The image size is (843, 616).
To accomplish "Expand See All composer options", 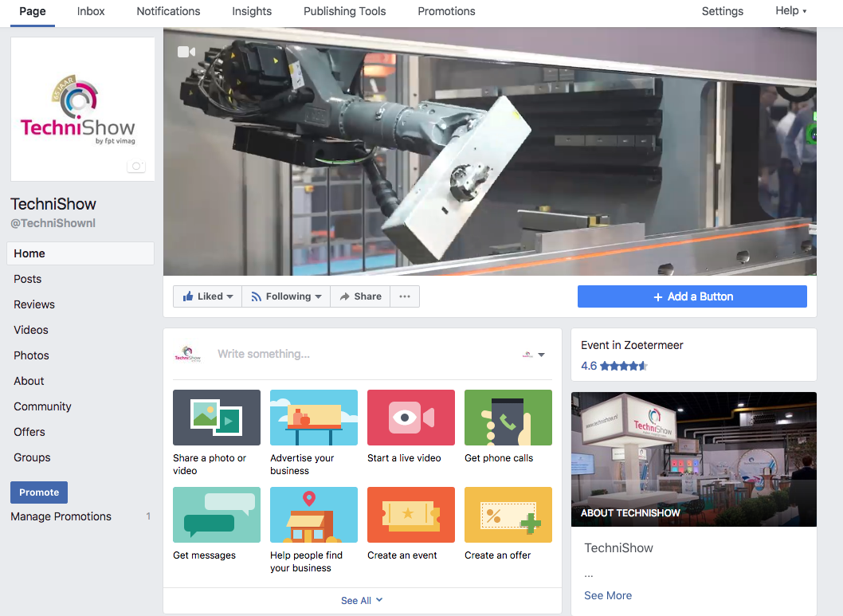I will [x=362, y=600].
